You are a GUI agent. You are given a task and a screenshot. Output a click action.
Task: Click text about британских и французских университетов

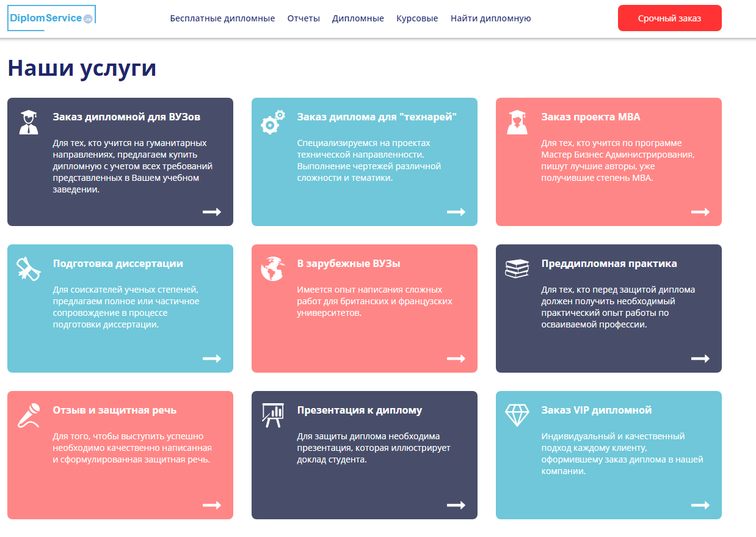click(375, 301)
